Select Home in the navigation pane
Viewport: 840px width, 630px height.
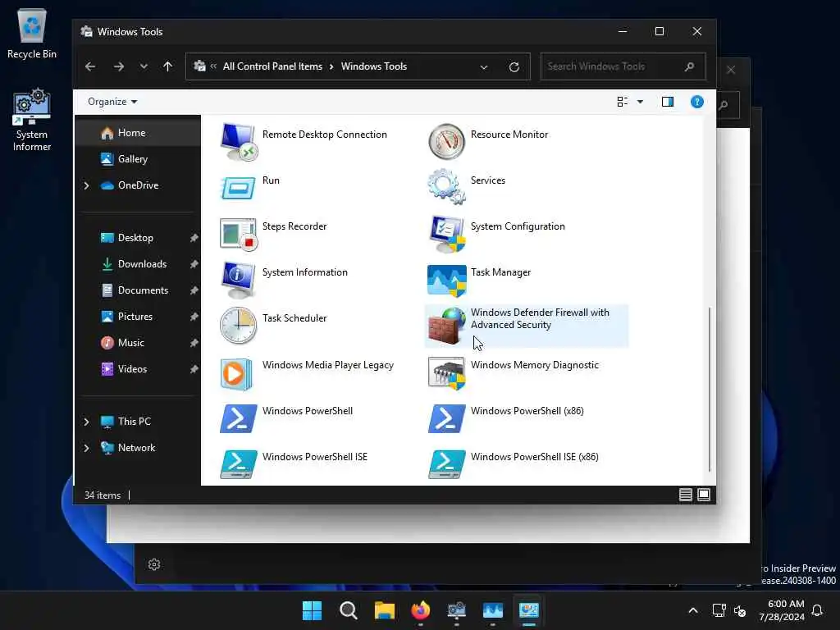click(x=138, y=133)
